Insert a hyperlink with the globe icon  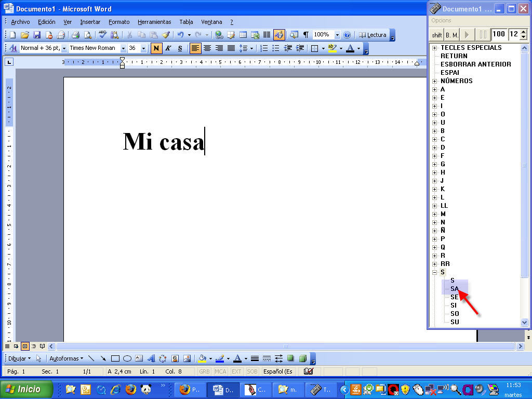219,35
